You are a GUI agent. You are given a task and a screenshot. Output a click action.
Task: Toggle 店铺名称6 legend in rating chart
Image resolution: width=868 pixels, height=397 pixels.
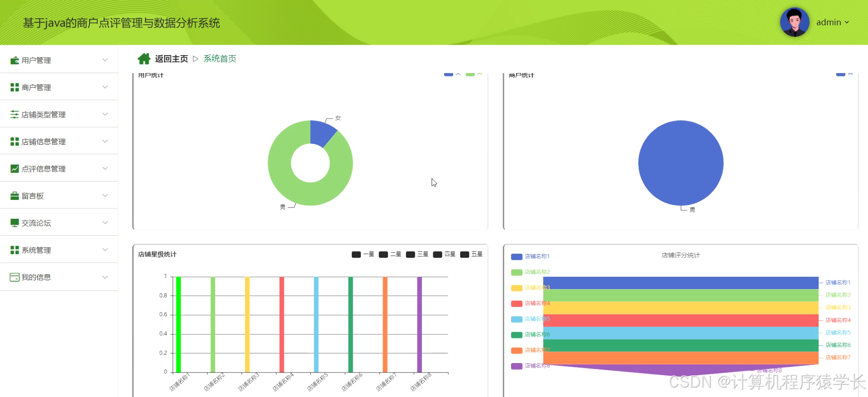pos(530,334)
